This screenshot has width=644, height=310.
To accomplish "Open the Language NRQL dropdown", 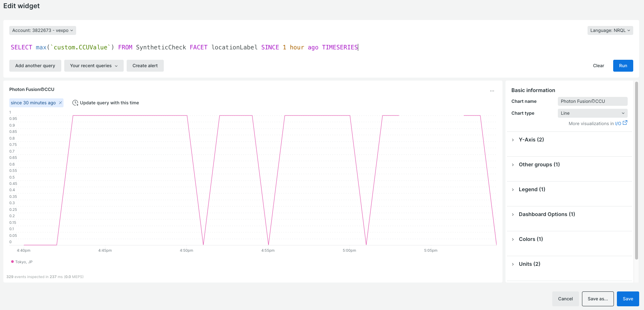I will click(610, 30).
